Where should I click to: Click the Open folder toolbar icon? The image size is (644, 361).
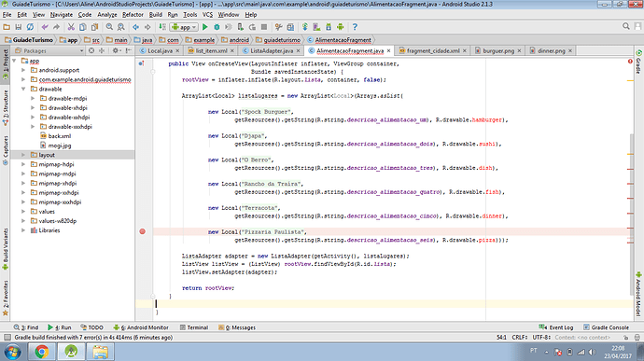(7, 27)
